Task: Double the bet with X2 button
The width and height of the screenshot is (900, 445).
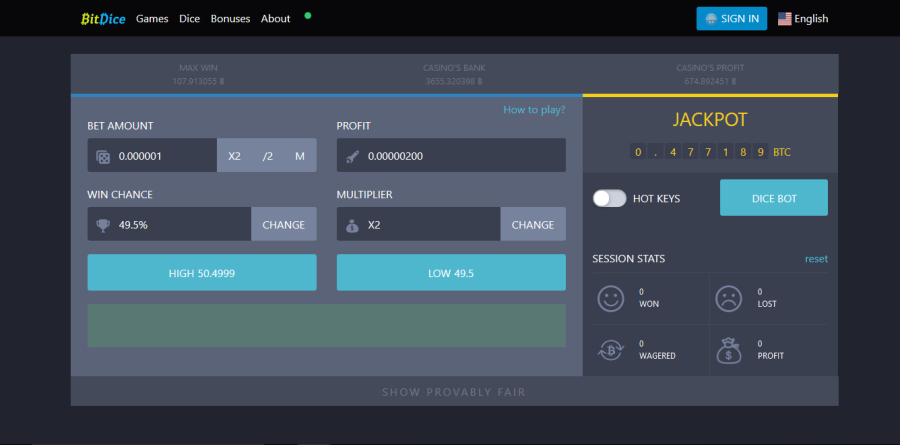Action: [x=234, y=156]
